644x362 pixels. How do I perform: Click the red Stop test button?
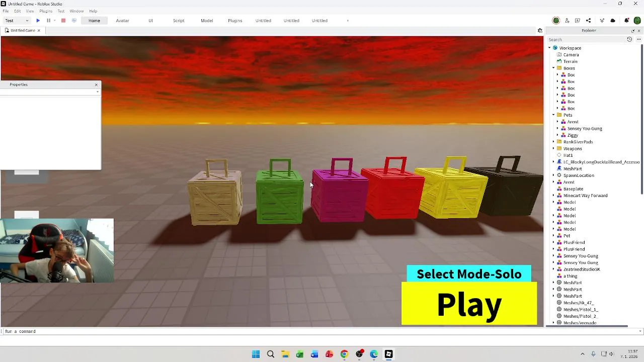tap(63, 21)
